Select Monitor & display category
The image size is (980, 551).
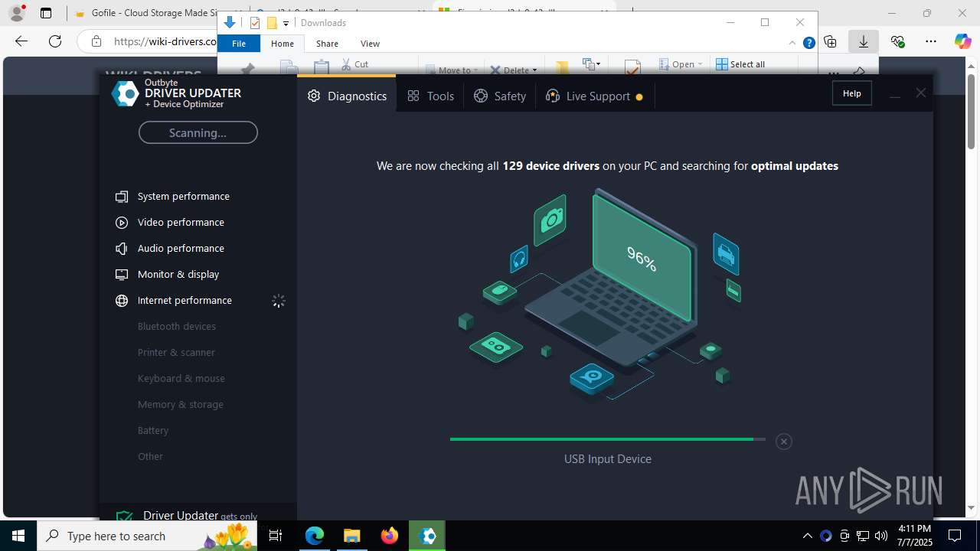pyautogui.click(x=178, y=274)
